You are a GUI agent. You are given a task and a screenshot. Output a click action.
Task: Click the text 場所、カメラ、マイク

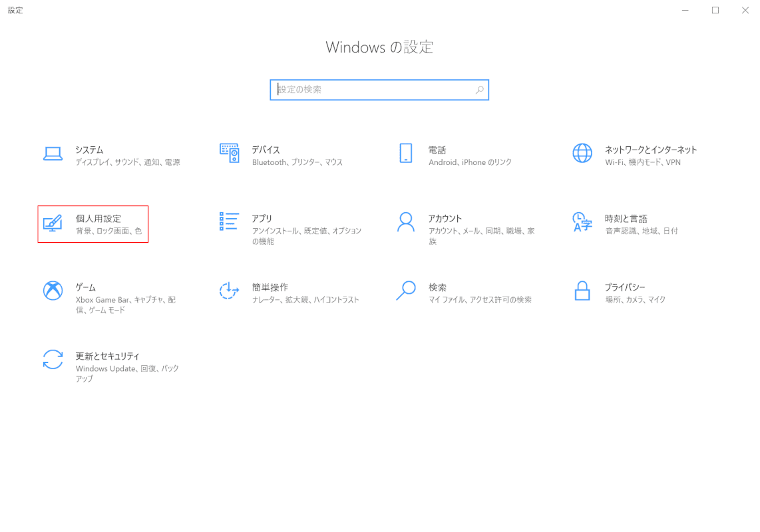(x=636, y=300)
